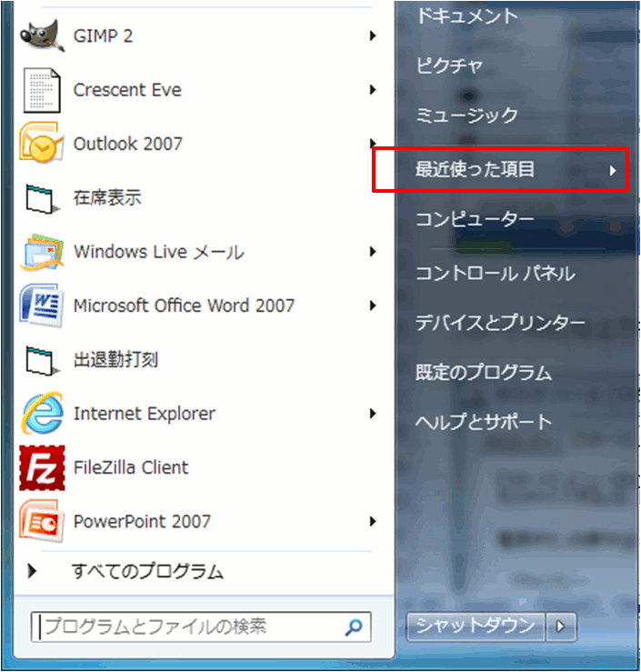This screenshot has height=672, width=641.
Task: Expand the GIMP 2 jump list arrow
Action: point(373,36)
